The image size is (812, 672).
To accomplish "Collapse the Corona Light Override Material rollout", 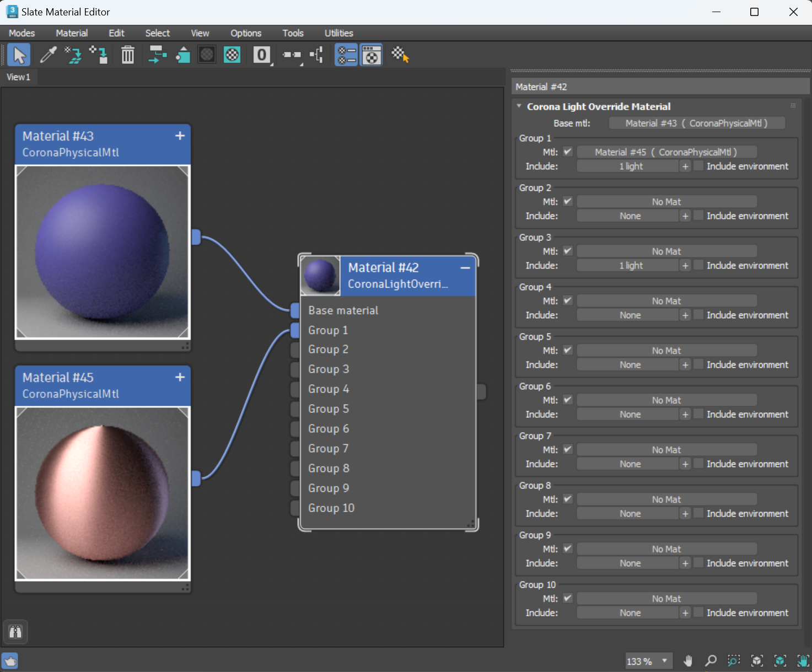I will coord(519,106).
